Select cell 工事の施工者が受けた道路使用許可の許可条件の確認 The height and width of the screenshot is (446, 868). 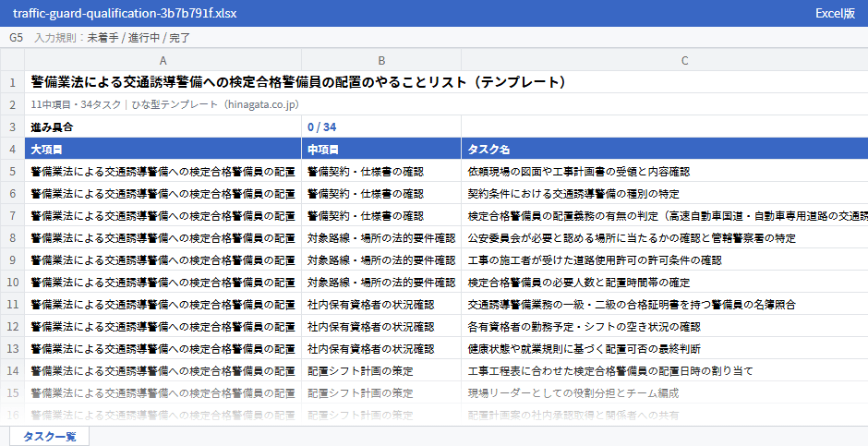664,260
